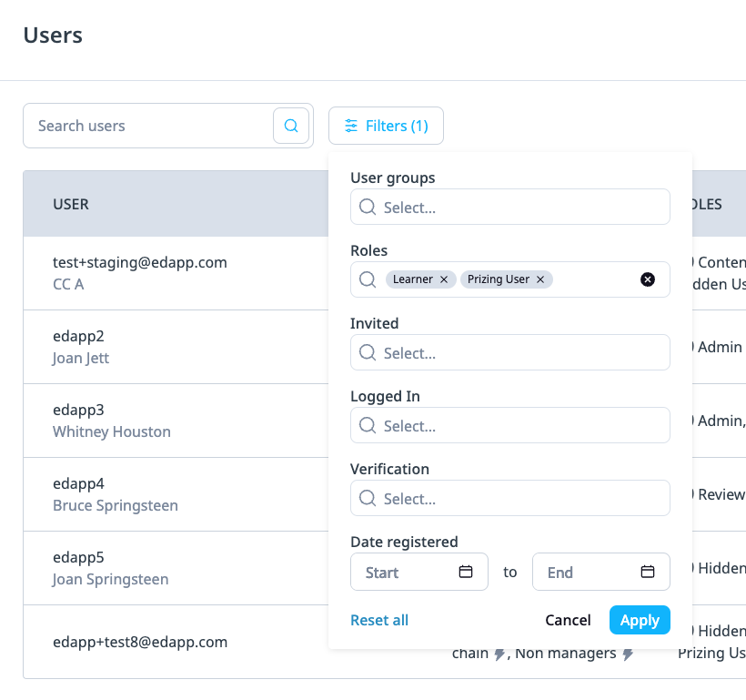Clear all selected roles with the circular x
This screenshot has height=700, width=746.
(648, 279)
